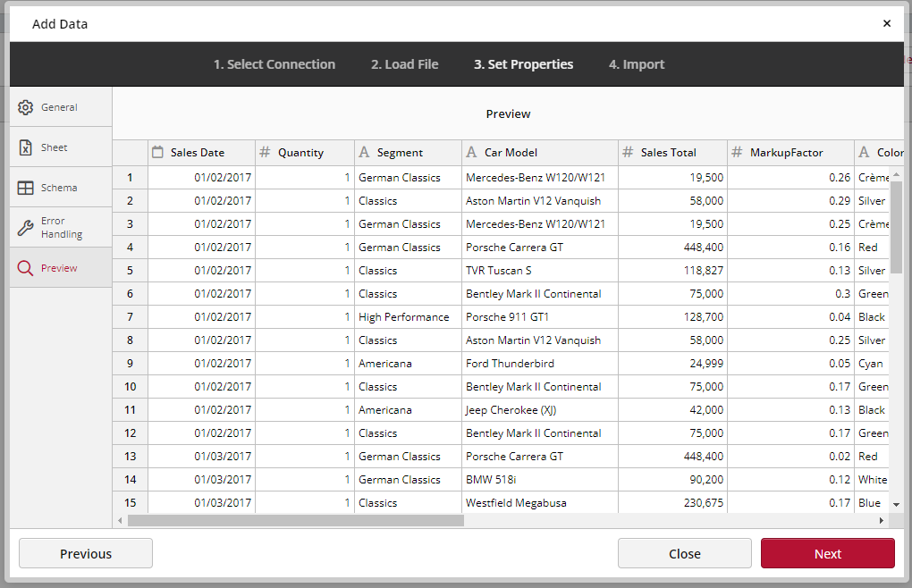Click the Preview magnifier icon

tap(26, 268)
